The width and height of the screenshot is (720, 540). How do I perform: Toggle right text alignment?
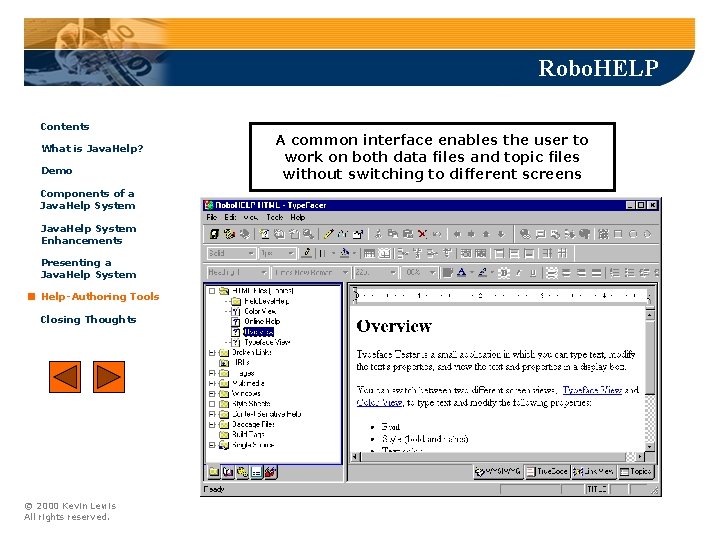pos(581,273)
